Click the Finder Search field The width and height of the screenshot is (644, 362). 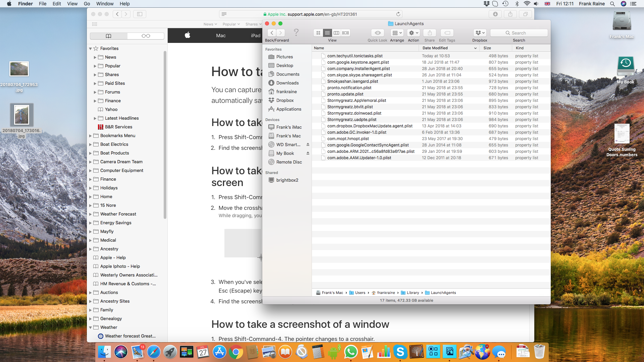(519, 33)
